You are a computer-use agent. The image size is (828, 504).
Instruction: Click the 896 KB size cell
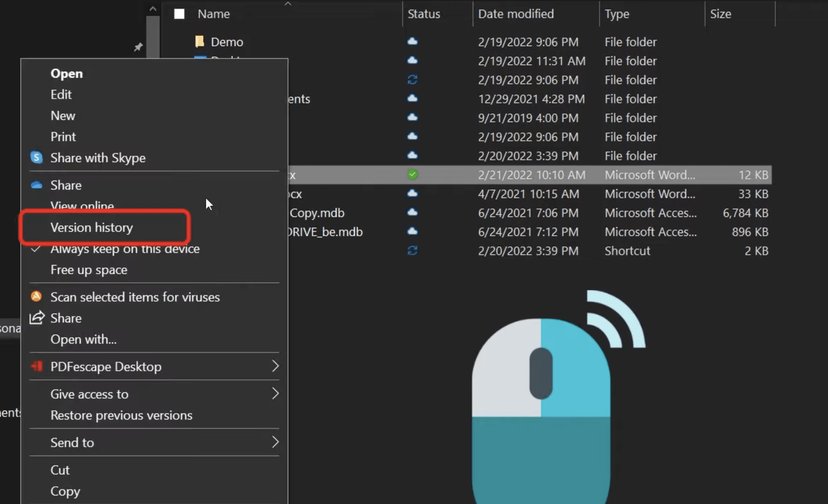[750, 232]
